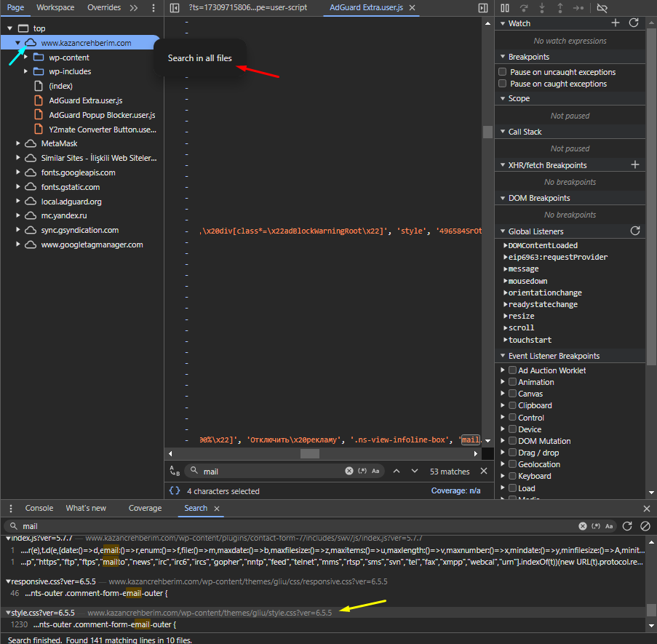Toggle replace icon in editor find bar

pyautogui.click(x=175, y=471)
